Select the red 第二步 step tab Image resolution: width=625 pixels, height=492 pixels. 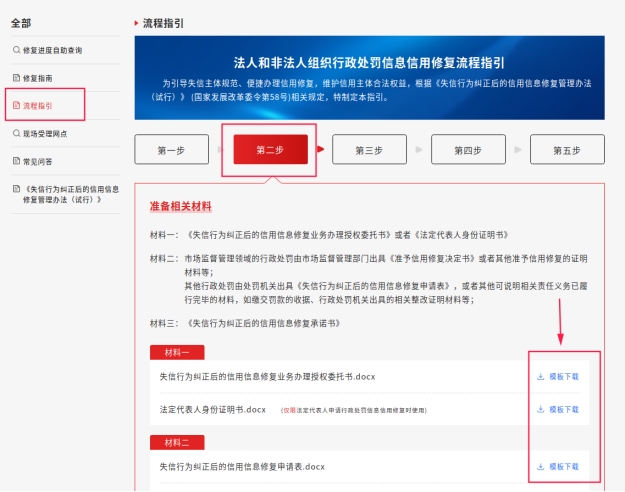coord(271,150)
